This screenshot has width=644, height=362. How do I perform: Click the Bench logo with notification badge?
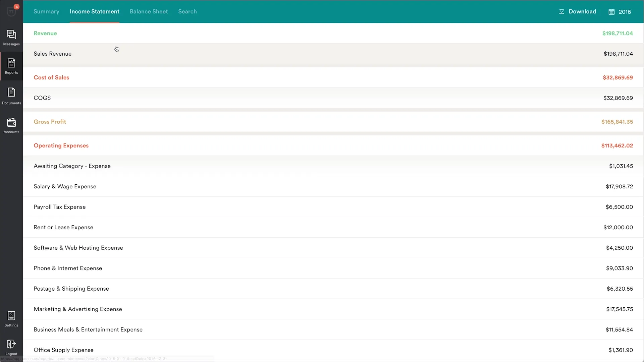click(11, 11)
